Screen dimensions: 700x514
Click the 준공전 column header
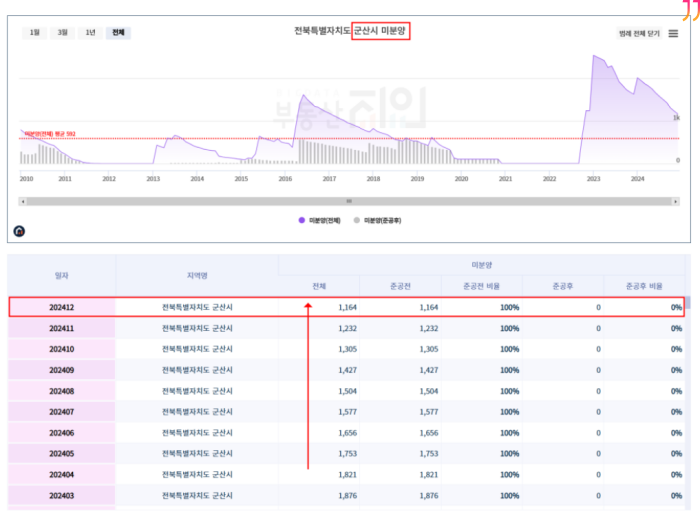[400, 286]
